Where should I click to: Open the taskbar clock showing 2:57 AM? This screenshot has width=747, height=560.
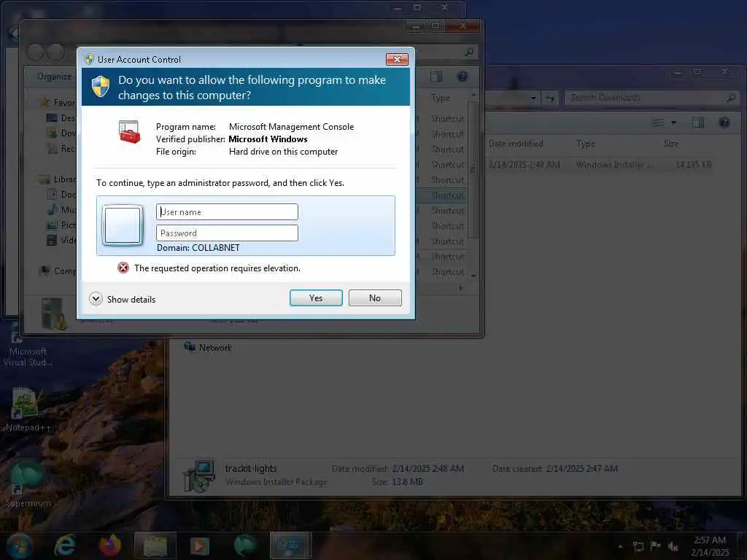(x=710, y=545)
